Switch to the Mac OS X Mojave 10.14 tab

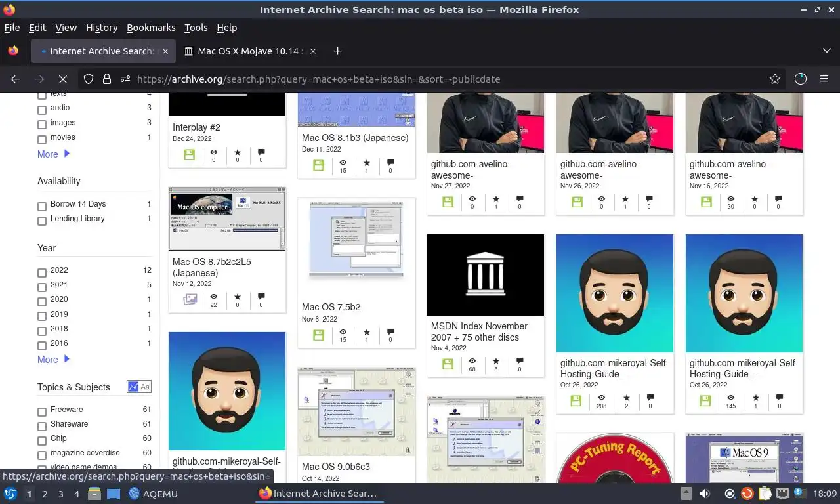(249, 51)
